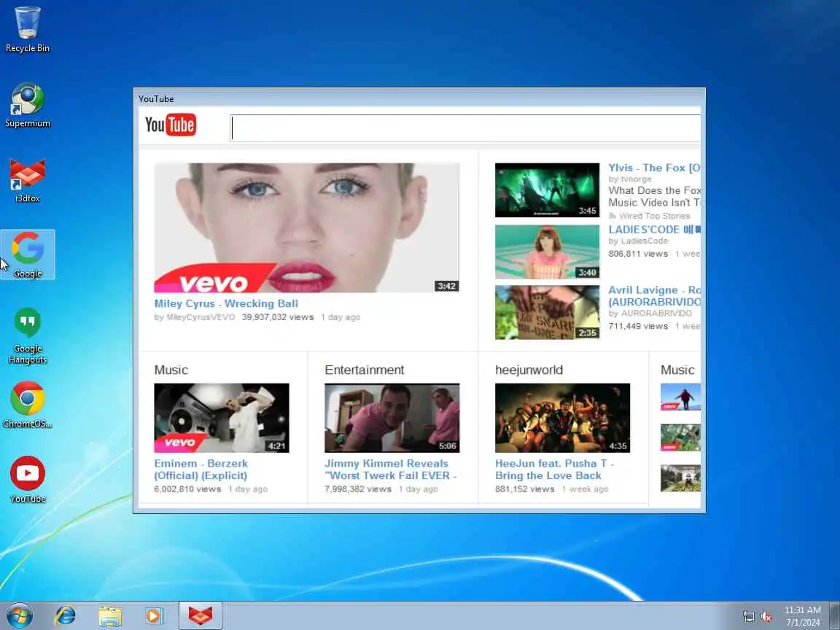The image size is (840, 630).
Task: Open the network tray icon
Action: (748, 617)
